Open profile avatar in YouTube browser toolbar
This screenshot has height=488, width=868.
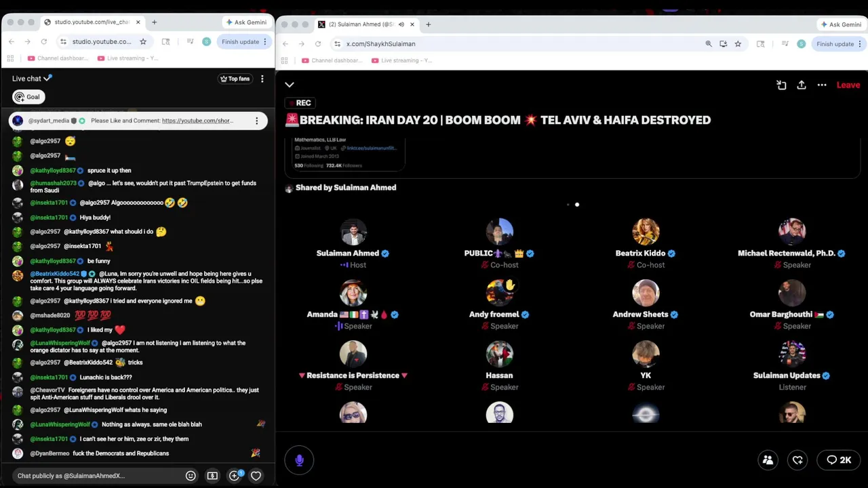click(207, 42)
